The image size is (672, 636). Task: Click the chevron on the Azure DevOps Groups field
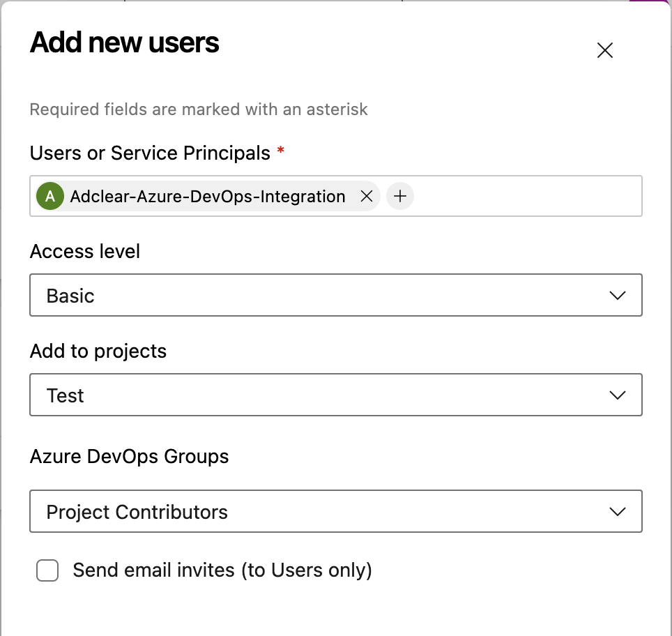(x=618, y=511)
